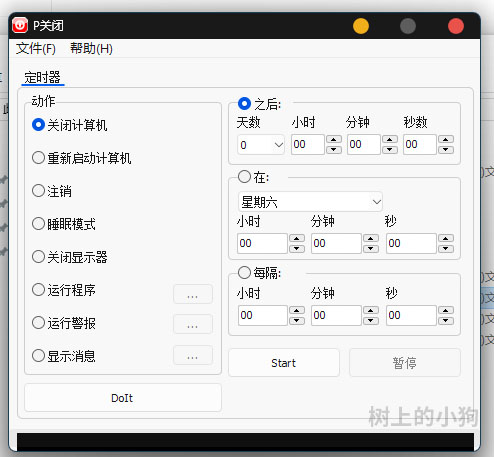The width and height of the screenshot is (494, 457).
Task: Decrease 小时 value in 在 section
Action: point(297,248)
